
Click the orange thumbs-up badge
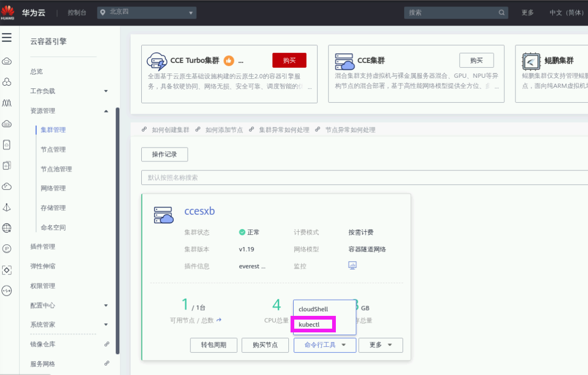tap(229, 60)
